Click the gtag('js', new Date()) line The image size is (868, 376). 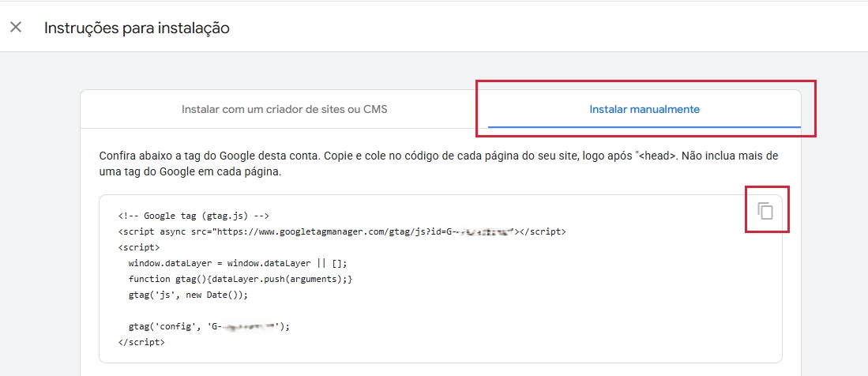coord(188,295)
